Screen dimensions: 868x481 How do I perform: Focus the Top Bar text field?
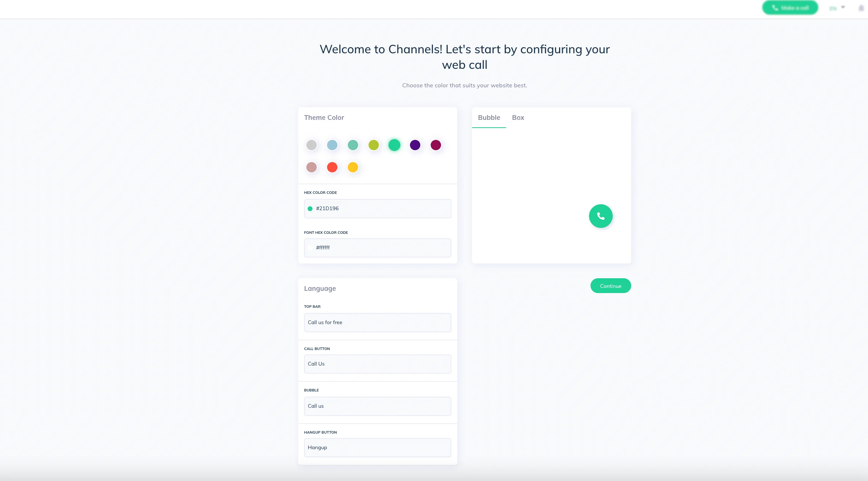pos(377,323)
